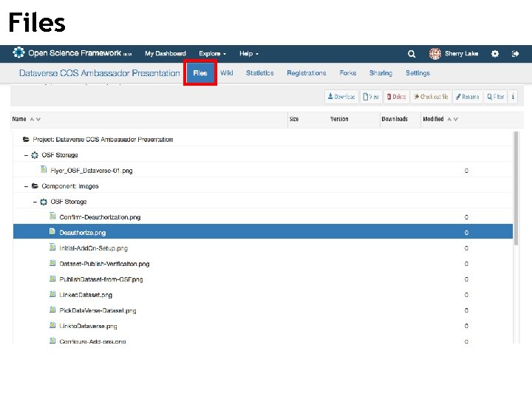Sort Name column ascending arrow
532x399 pixels.
[32, 119]
